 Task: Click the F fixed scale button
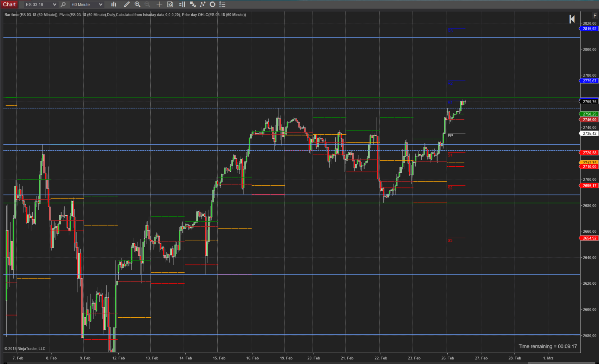(x=595, y=15)
